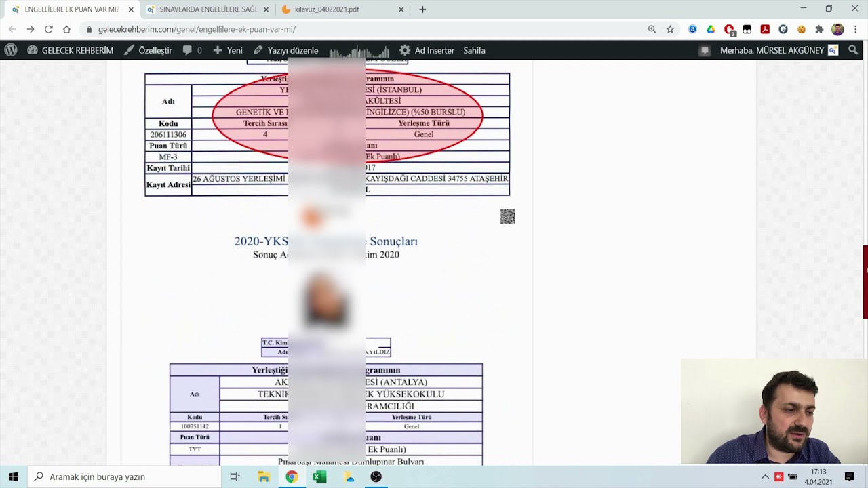Open Task View in the taskbar

[235, 476]
